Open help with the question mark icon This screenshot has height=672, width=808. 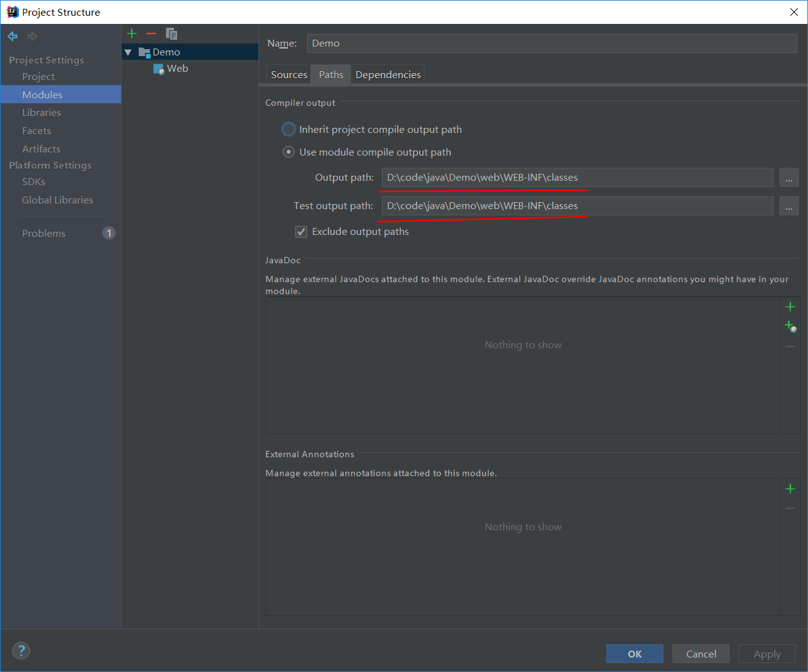pos(21,651)
